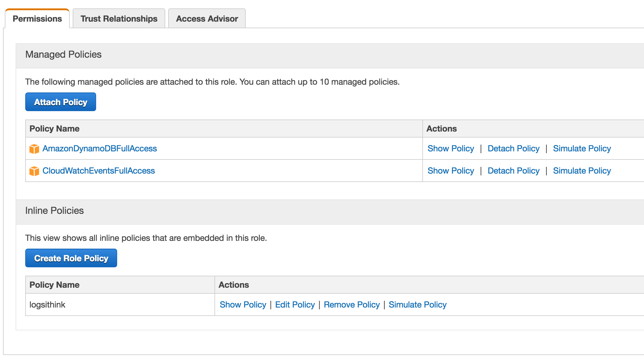The width and height of the screenshot is (644, 364).
Task: Click the Attach Policy button
Action: point(61,102)
